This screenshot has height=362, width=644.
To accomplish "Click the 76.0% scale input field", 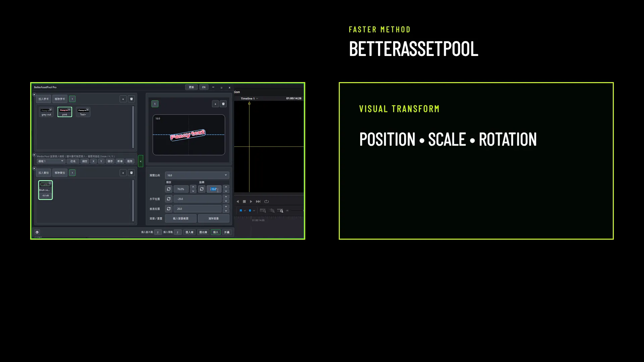I will pos(181,189).
